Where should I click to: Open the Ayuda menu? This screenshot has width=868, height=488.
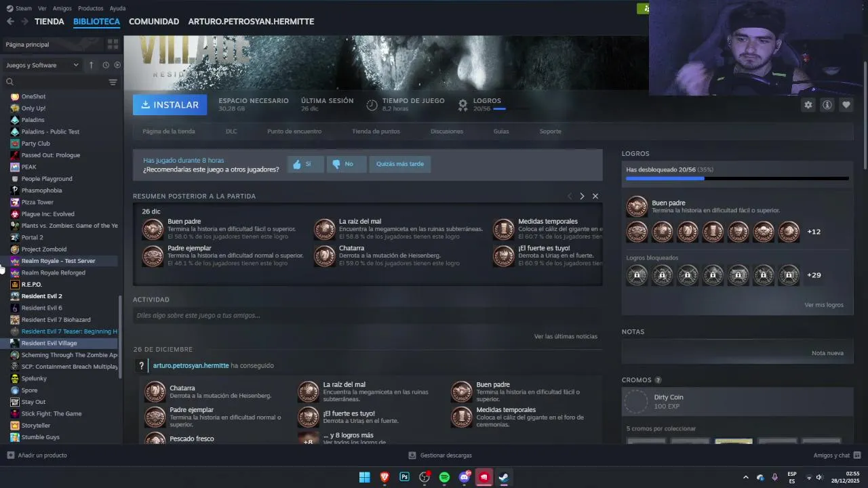coord(117,8)
